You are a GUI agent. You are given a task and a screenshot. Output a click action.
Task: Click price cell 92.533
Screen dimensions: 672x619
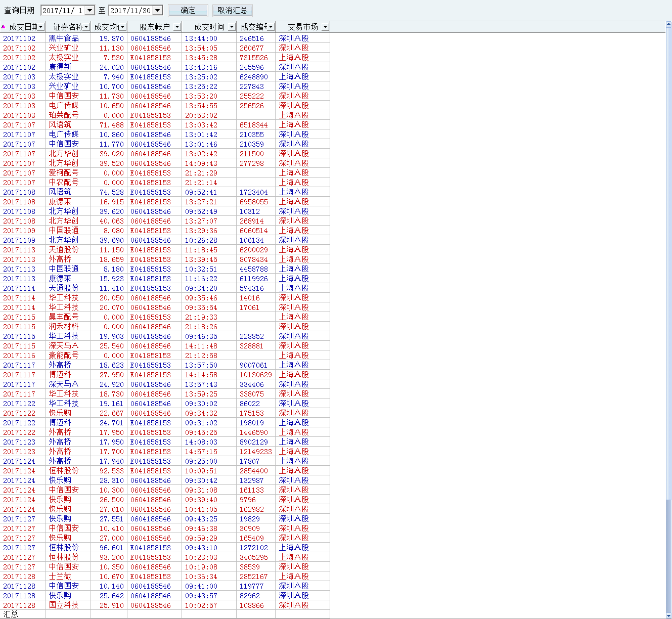111,471
